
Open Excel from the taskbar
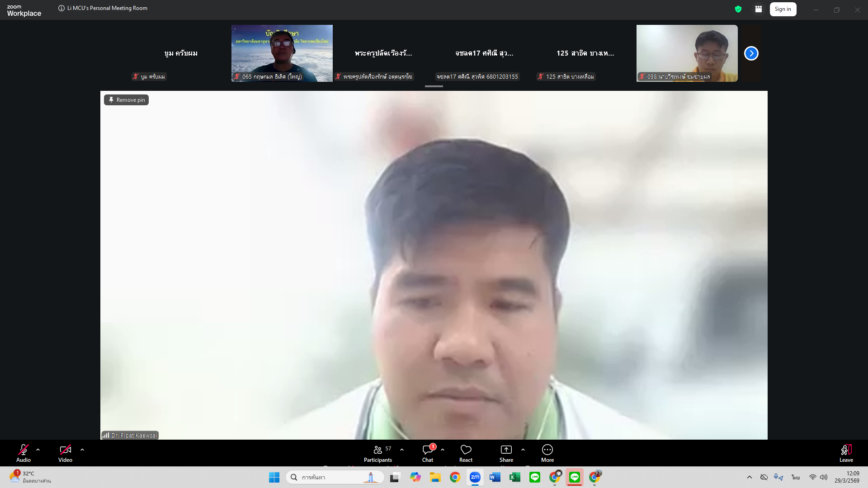click(x=514, y=477)
